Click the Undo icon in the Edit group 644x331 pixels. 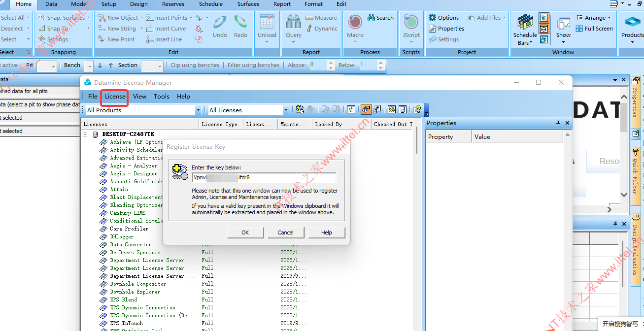click(x=220, y=23)
